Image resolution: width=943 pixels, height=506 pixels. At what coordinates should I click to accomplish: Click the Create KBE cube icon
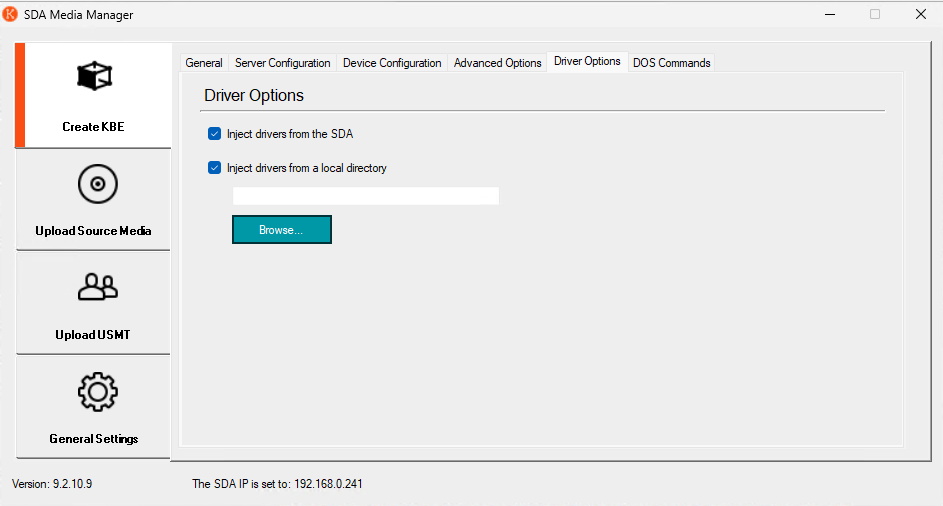(94, 76)
